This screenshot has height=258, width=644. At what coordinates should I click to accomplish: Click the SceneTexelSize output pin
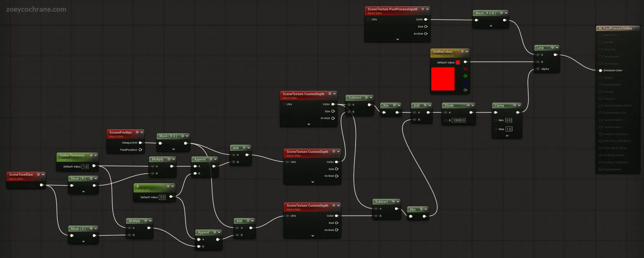41,185
